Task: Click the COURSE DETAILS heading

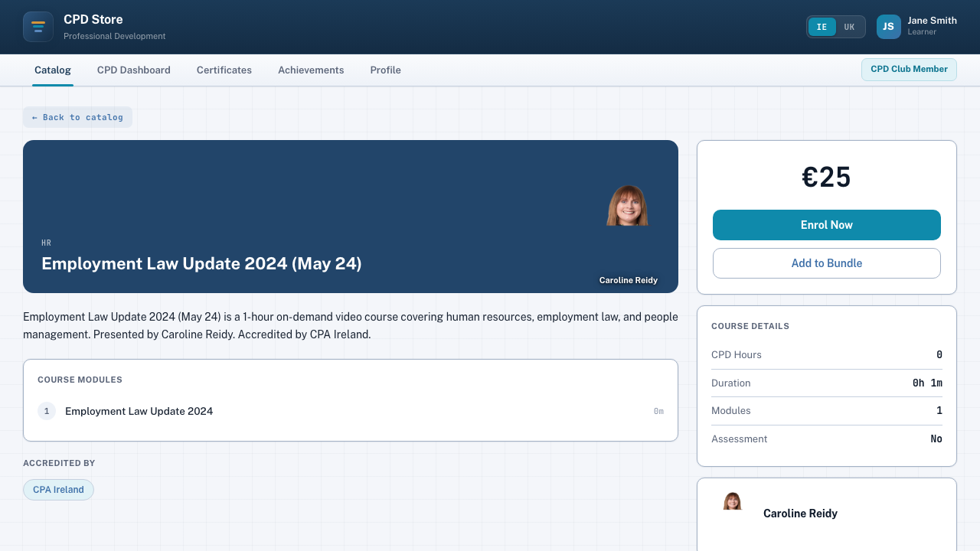Action: 750,326
